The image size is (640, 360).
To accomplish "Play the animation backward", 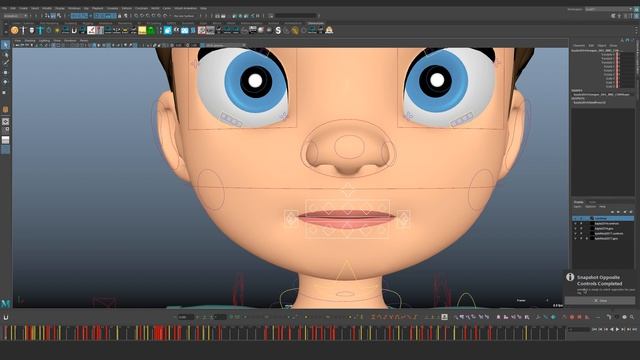I will (x=611, y=329).
